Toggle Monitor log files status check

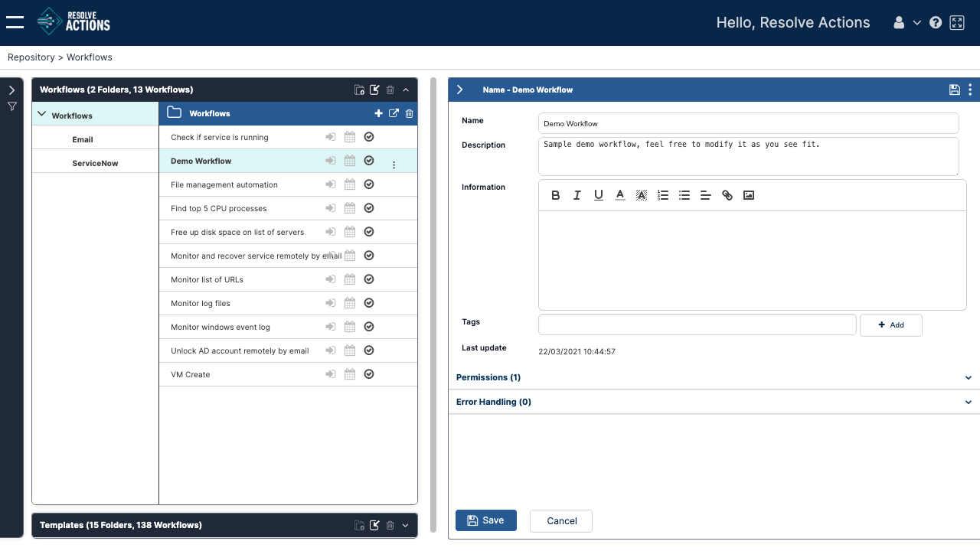pos(369,303)
